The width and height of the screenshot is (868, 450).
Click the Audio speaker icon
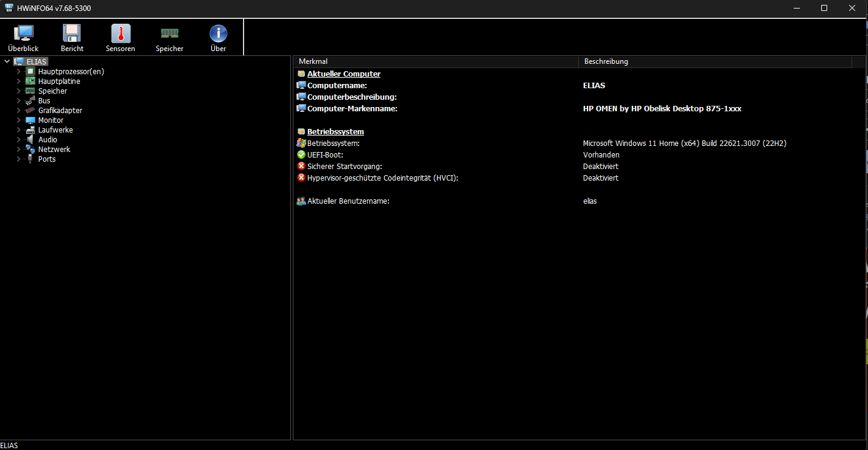click(30, 139)
